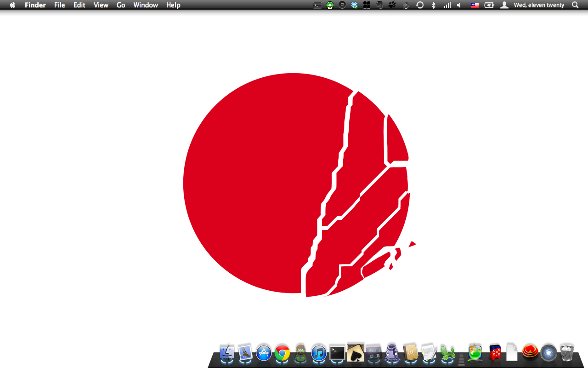Viewport: 588px width, 368px height.
Task: Open the Dropbox menu bar icon
Action: (x=354, y=5)
